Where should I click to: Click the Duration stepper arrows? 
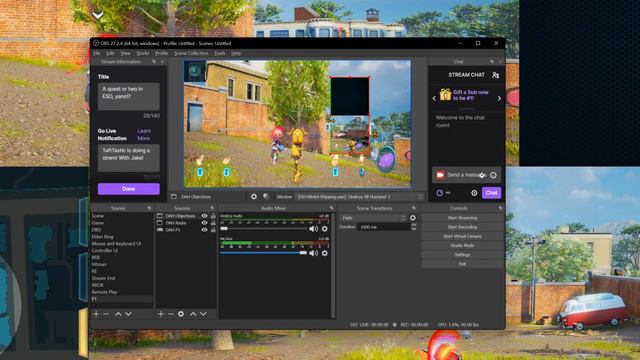(413, 227)
